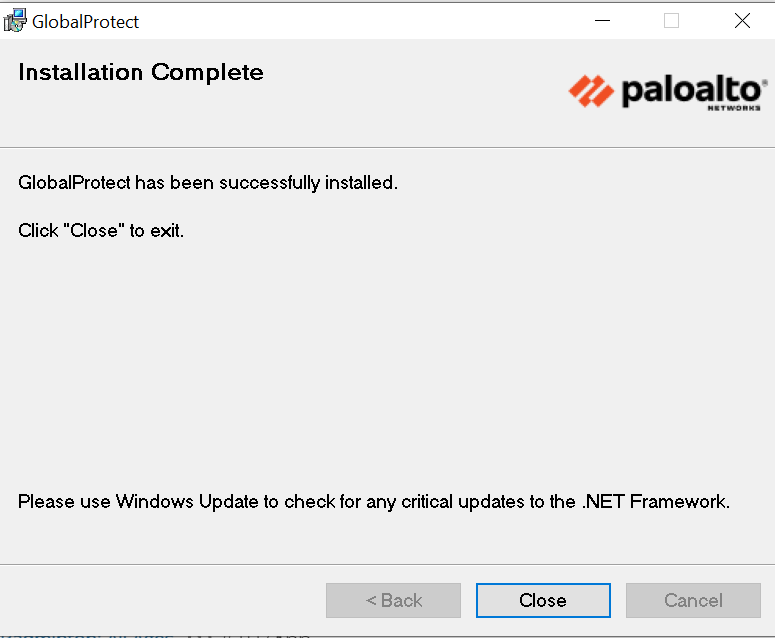The image size is (775, 638).
Task: Click the .NET Framework Windows Update notice
Action: pos(374,501)
